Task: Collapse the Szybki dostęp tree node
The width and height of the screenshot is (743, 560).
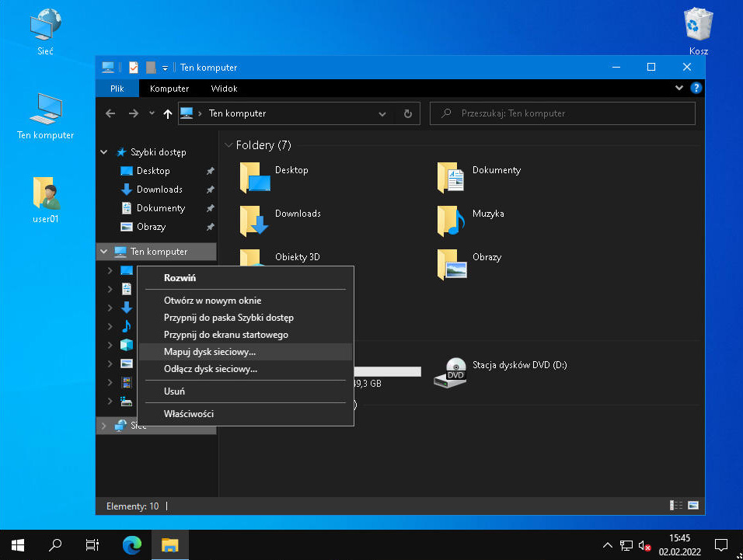Action: click(x=104, y=152)
